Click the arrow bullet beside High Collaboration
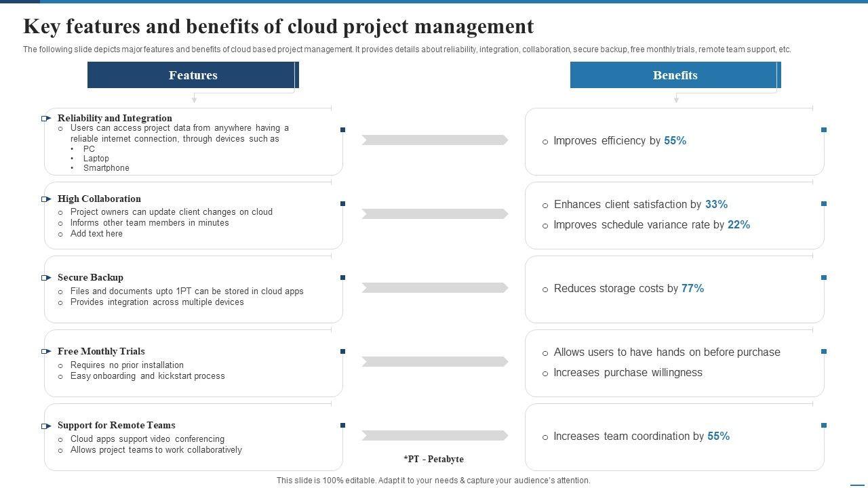This screenshot has width=868, height=488. click(x=46, y=199)
